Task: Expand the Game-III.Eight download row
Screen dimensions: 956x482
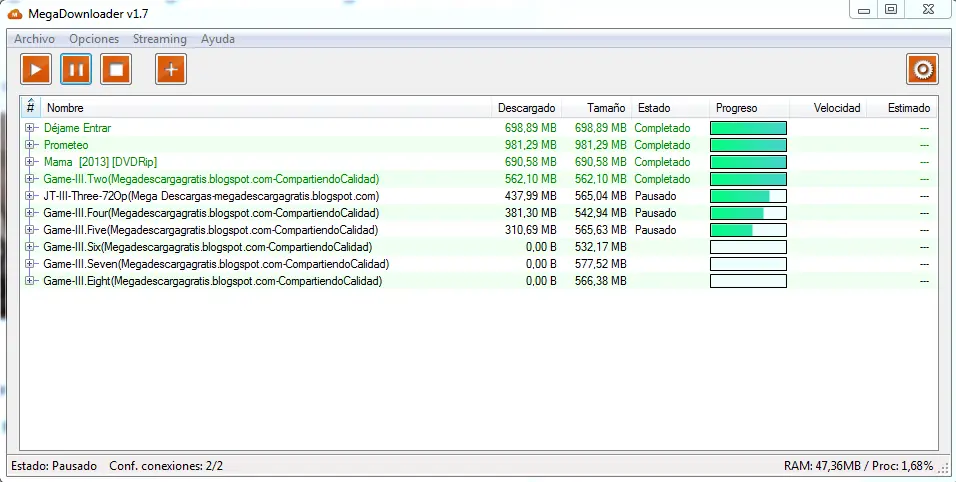Action: 29,281
